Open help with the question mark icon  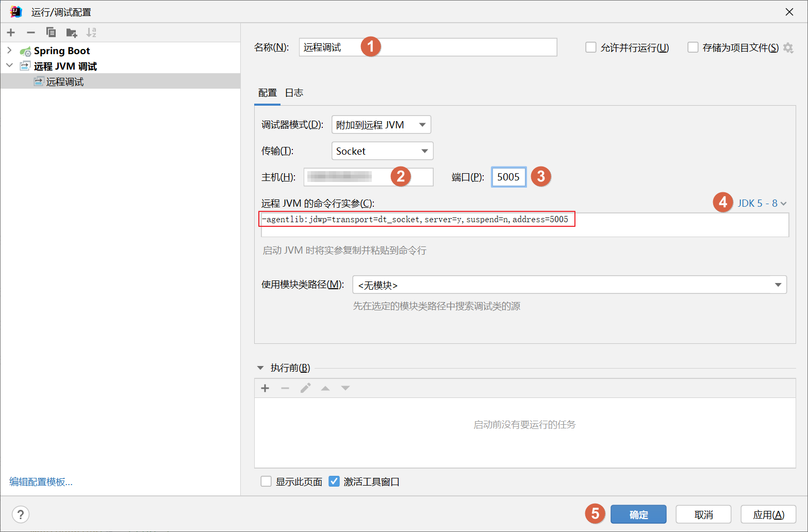[x=21, y=514]
